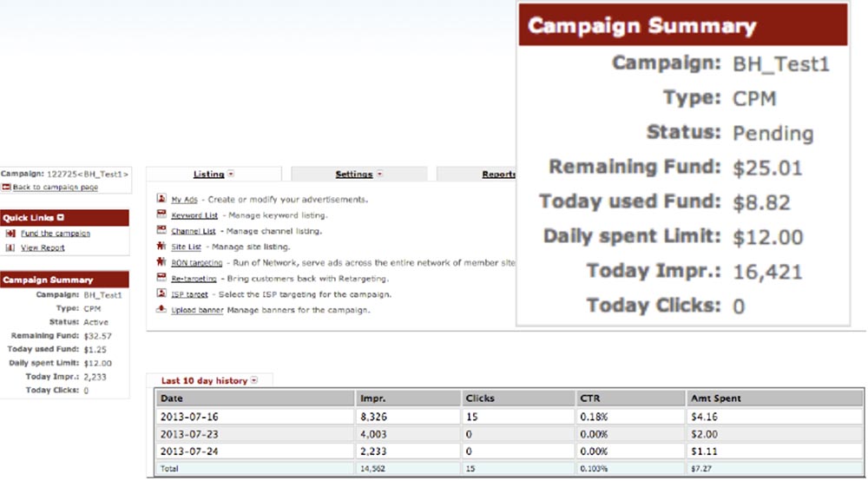Click the Site List icon

click(161, 247)
